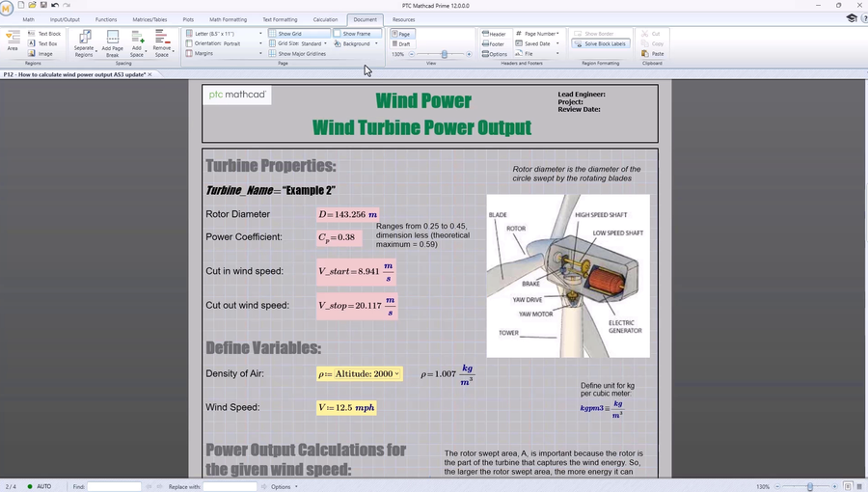Screen dimensions: 868x492
Task: Open the Orientation: Portrait dropdown
Action: coord(224,43)
